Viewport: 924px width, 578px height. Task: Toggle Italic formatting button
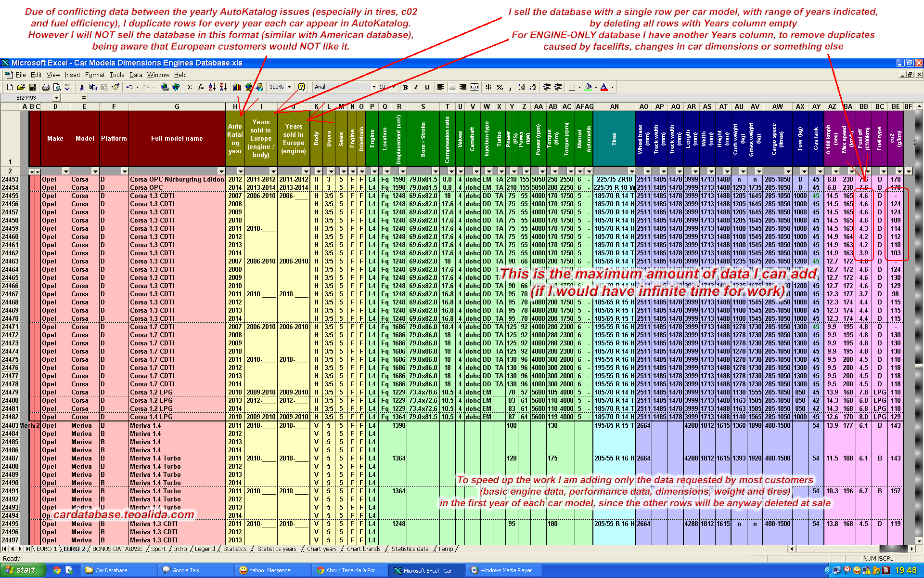(x=416, y=87)
